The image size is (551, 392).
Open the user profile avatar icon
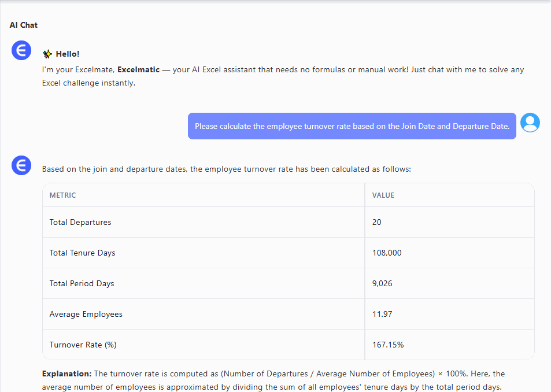(530, 123)
